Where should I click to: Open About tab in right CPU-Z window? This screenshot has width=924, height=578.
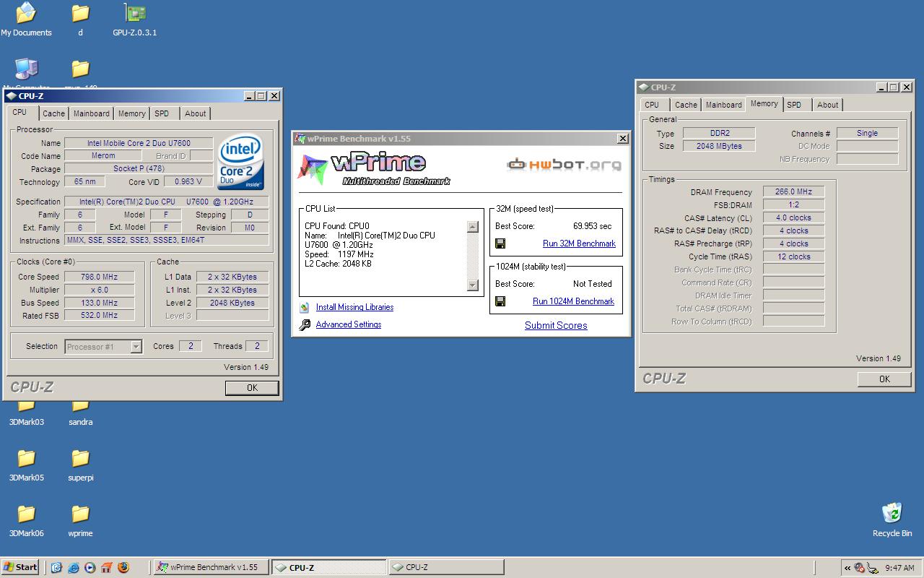(x=828, y=105)
